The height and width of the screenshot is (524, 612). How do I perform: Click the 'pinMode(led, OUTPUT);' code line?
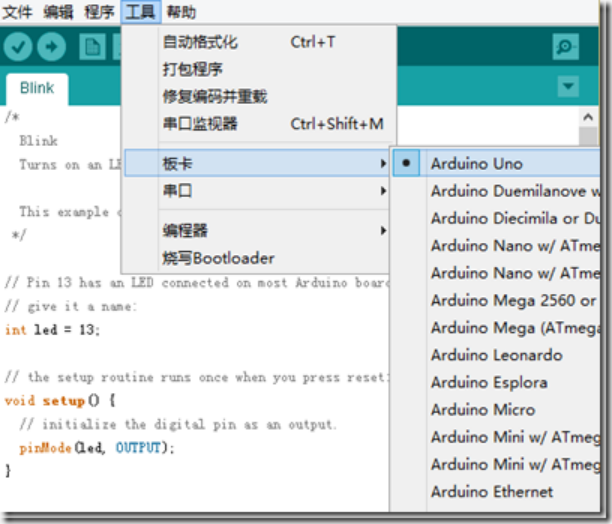[97, 448]
